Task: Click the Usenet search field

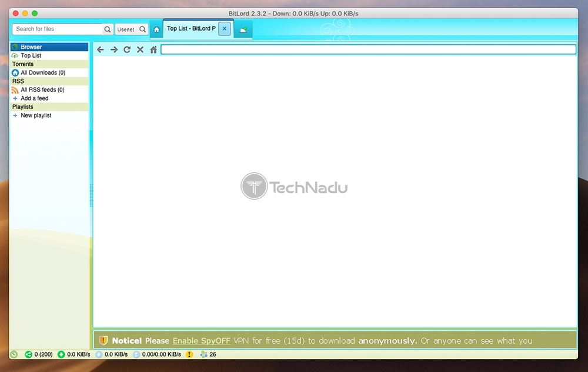Action: [126, 29]
